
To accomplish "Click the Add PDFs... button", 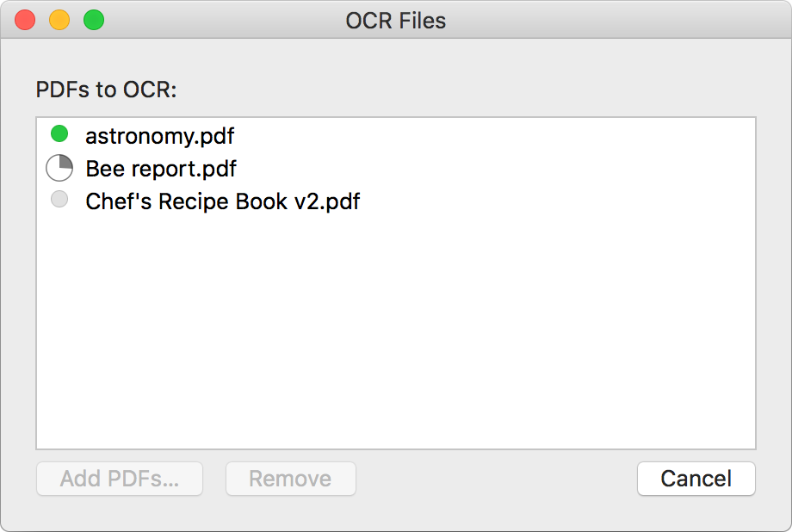I will pyautogui.click(x=119, y=479).
